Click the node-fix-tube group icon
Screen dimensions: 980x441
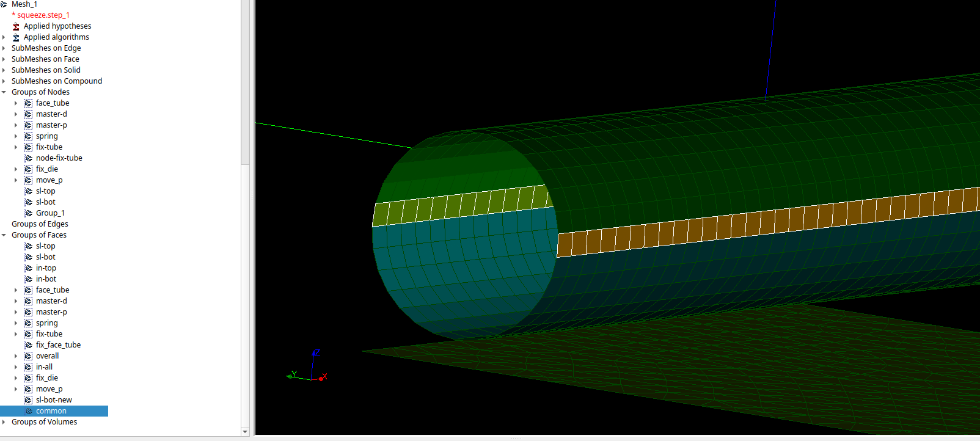28,158
